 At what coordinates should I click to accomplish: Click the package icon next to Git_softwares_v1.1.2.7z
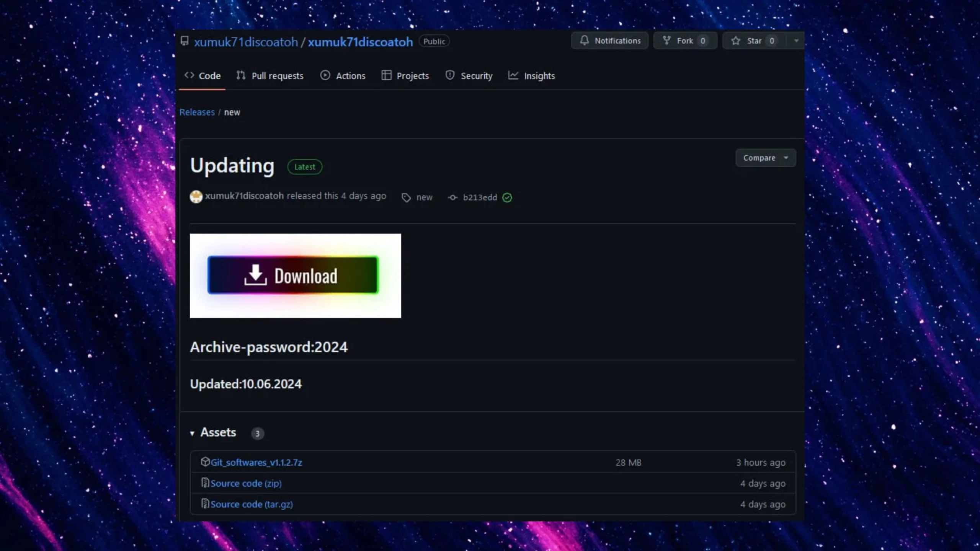click(205, 461)
